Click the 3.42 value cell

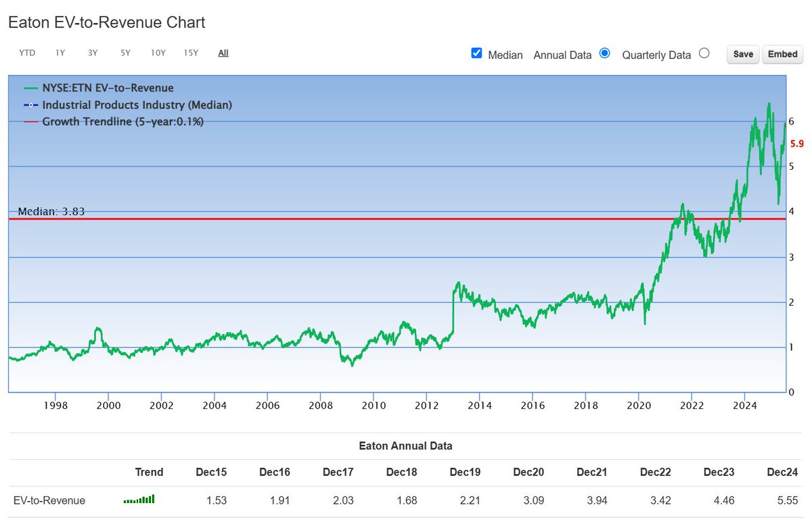[x=660, y=500]
